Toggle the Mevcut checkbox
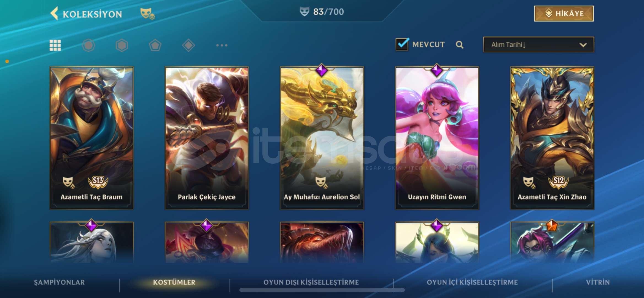This screenshot has height=298, width=644. [x=402, y=44]
